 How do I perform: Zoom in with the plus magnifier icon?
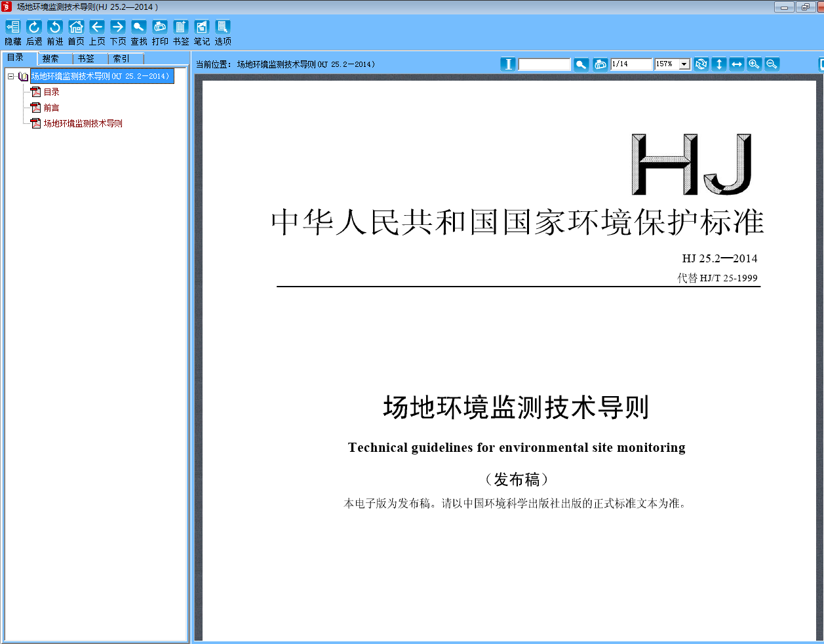click(755, 64)
